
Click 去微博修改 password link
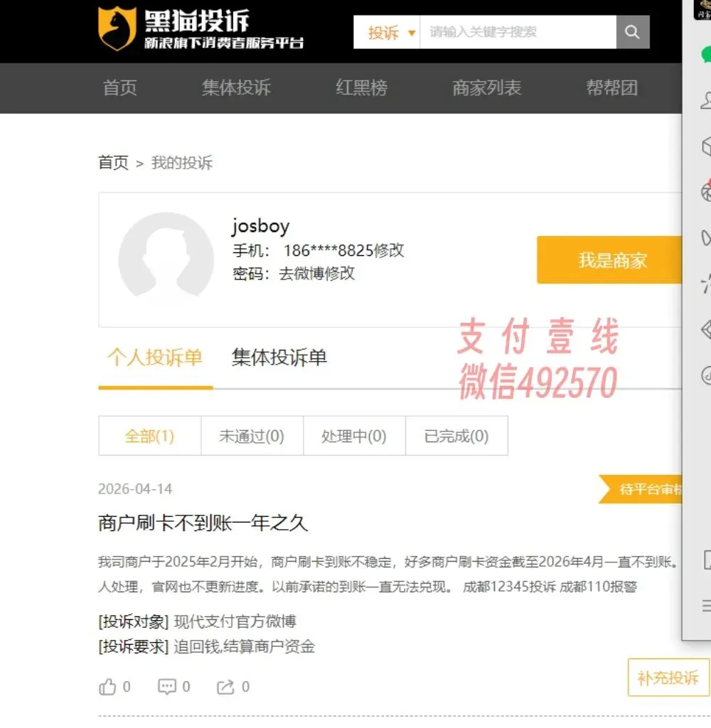coord(316,274)
